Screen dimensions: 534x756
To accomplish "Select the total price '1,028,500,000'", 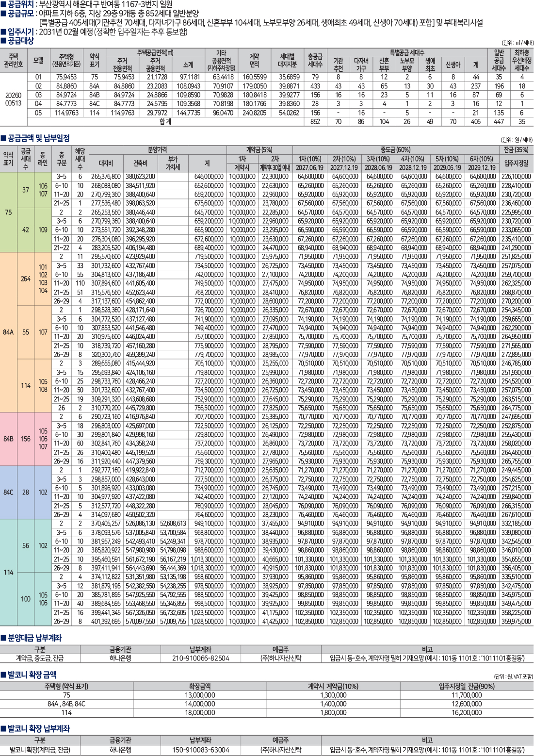I will [207, 621].
